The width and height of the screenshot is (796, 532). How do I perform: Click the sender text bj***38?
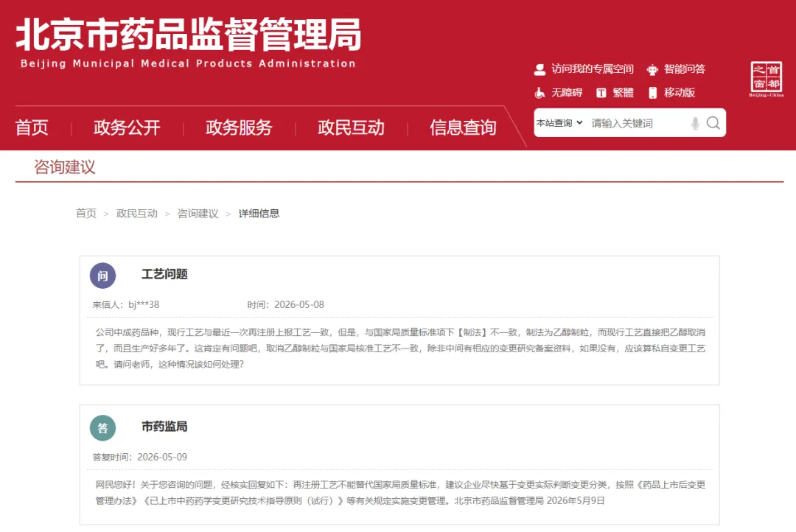point(144,304)
